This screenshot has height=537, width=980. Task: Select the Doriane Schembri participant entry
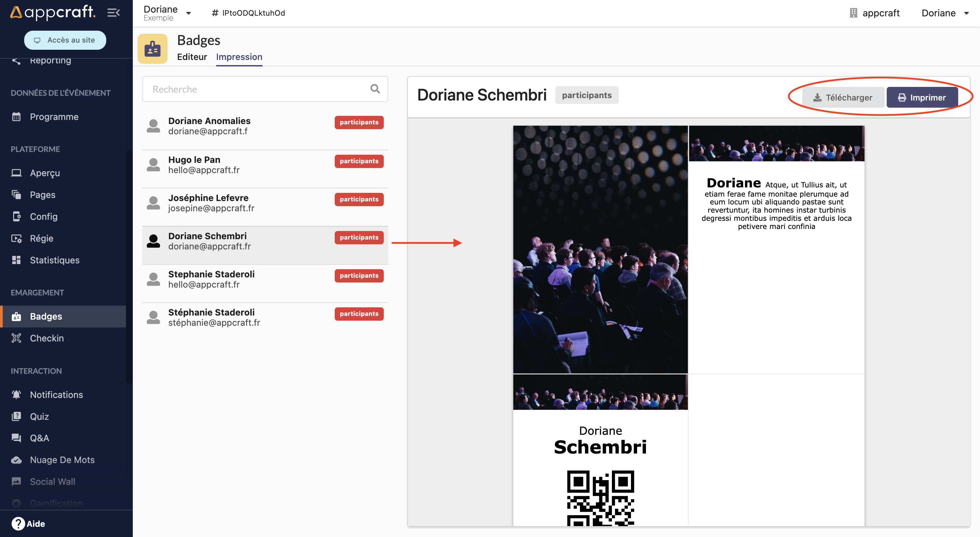click(x=264, y=241)
